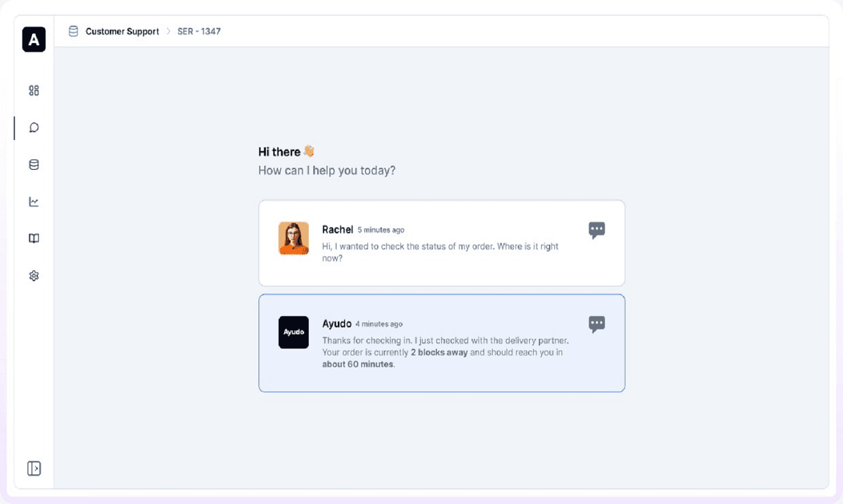
Task: Click the 5 minutes ago timestamp
Action: tap(381, 229)
